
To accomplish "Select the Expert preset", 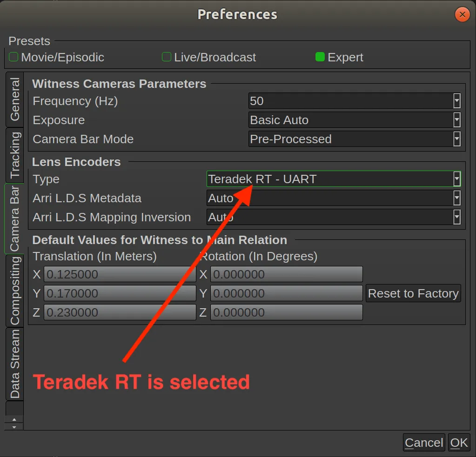I will click(339, 57).
